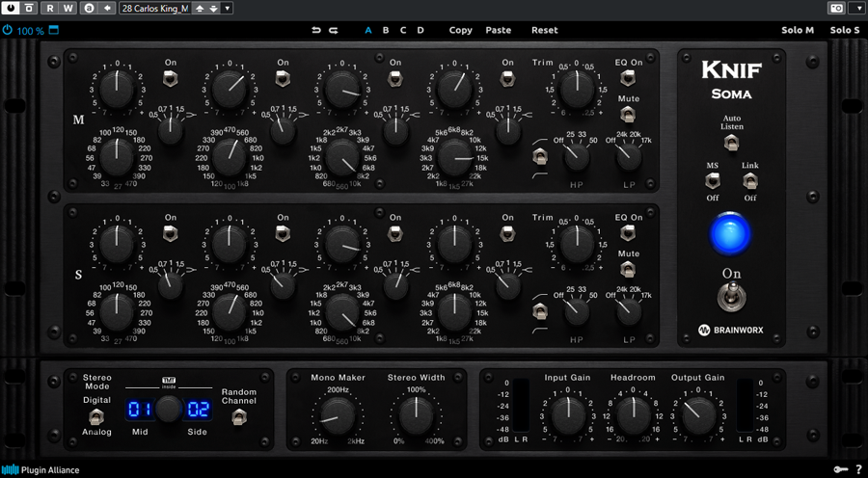
Task: Flip the Link switch
Action: [750, 180]
